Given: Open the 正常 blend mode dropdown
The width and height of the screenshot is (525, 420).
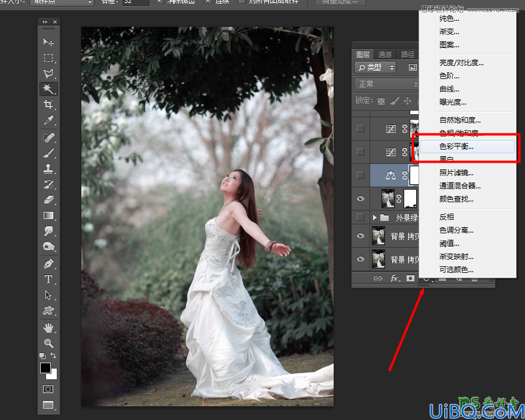Looking at the screenshot, I should click(386, 84).
